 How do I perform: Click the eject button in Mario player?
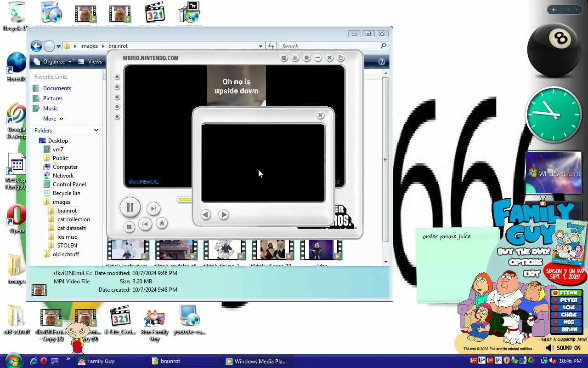(161, 223)
